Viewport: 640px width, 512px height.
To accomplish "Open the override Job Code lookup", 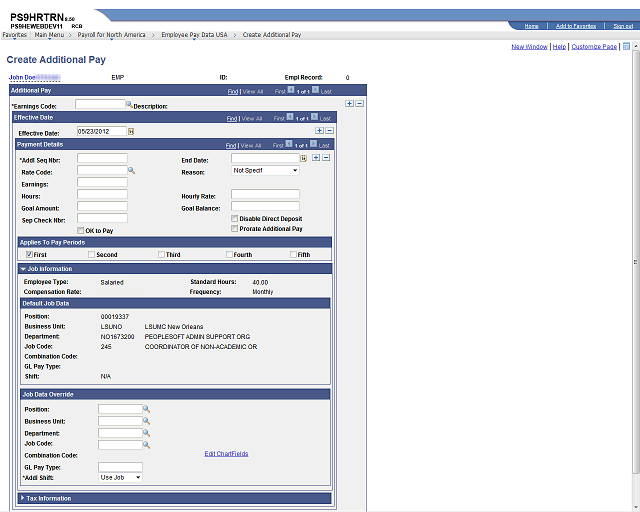I will tap(147, 445).
